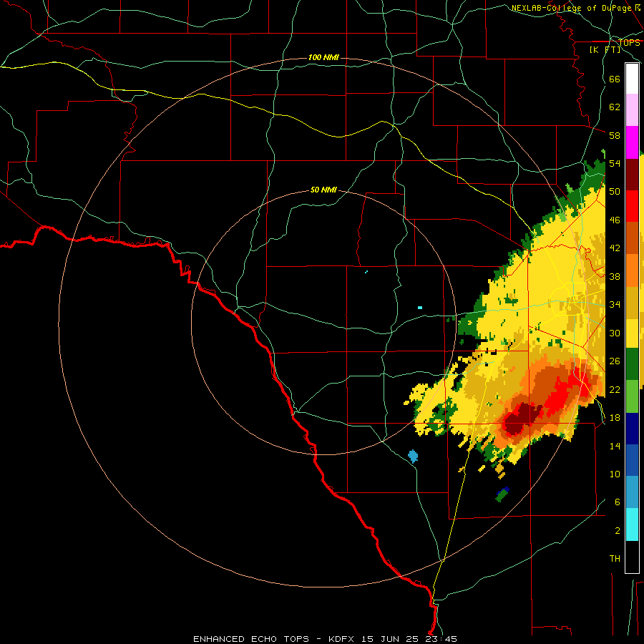Click the small green and navy echo
This screenshot has width=644, height=644.
point(502,494)
